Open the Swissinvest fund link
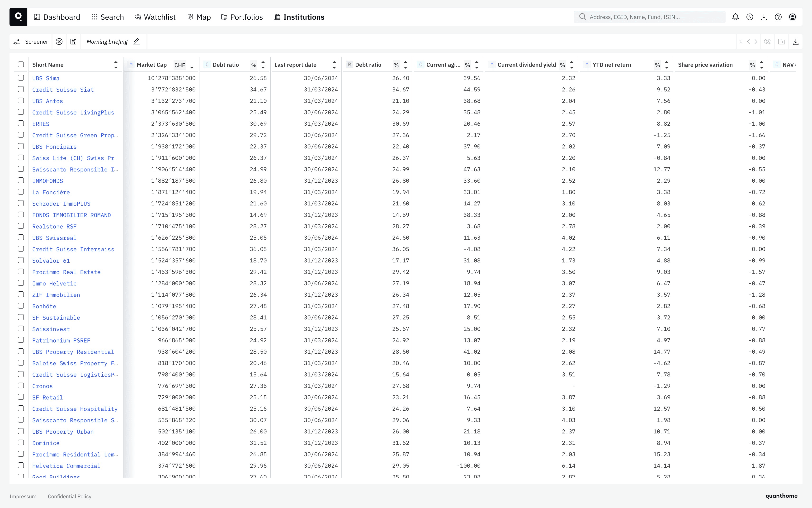This screenshot has height=508, width=812. click(51, 329)
